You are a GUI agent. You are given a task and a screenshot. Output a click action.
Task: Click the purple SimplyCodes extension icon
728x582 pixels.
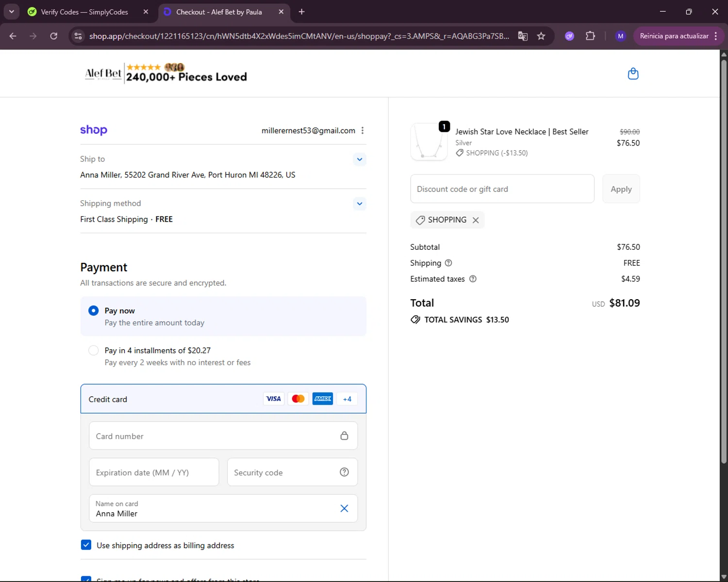pyautogui.click(x=570, y=36)
